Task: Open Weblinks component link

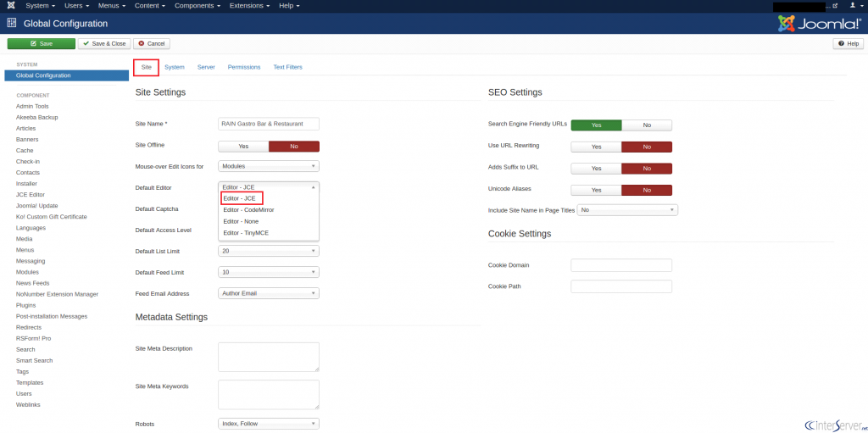Action: tap(28, 405)
